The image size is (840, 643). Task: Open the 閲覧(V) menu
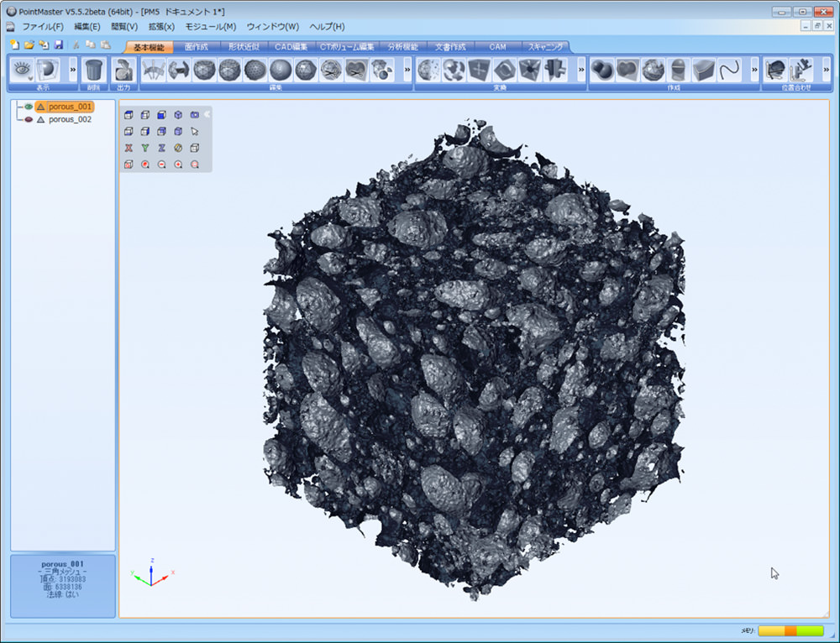point(124,26)
